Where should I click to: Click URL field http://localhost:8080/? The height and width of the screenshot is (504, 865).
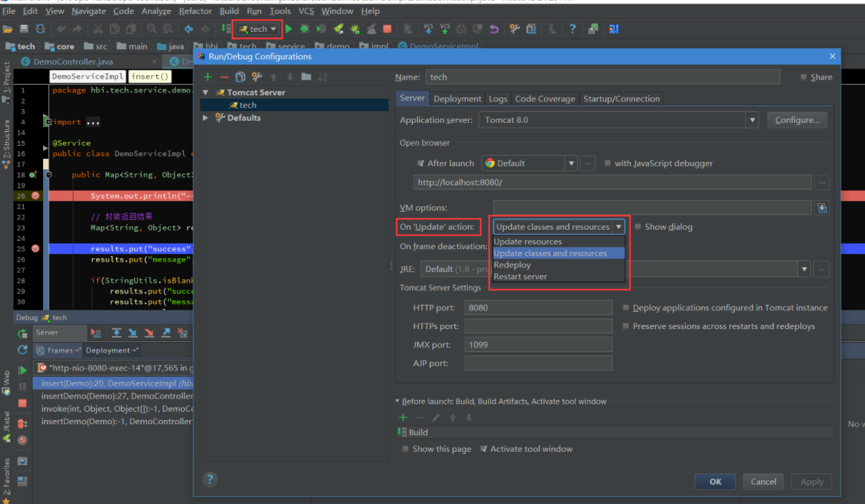click(x=612, y=183)
